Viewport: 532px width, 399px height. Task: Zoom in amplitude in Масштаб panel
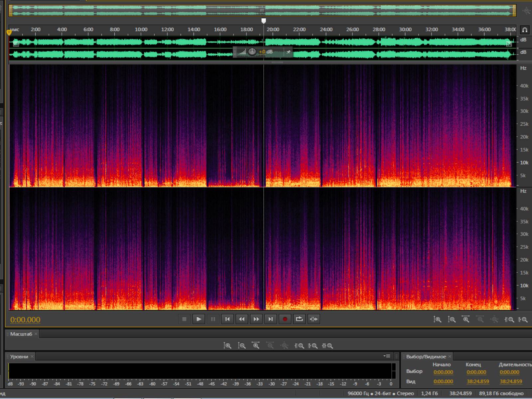pos(227,346)
